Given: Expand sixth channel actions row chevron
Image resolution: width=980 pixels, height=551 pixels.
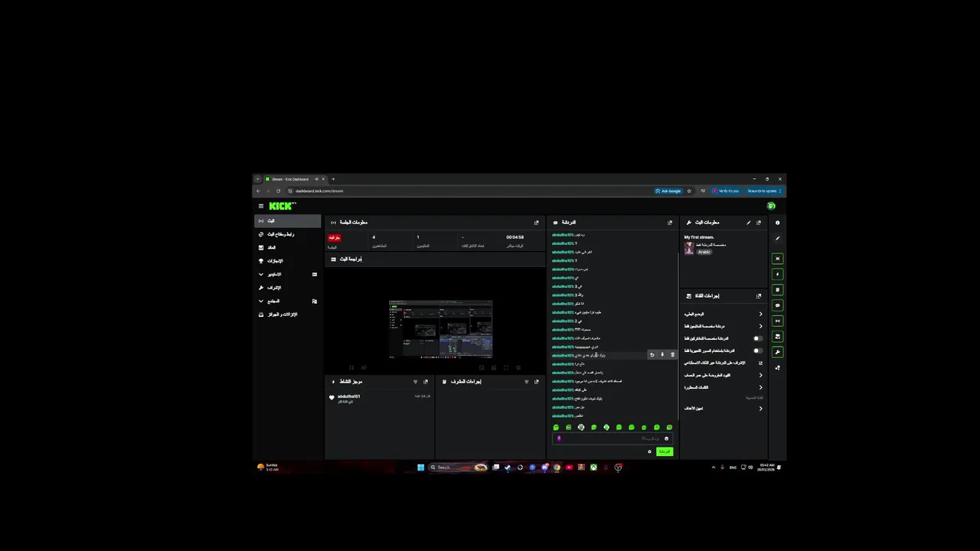Looking at the screenshot, I should coord(760,375).
